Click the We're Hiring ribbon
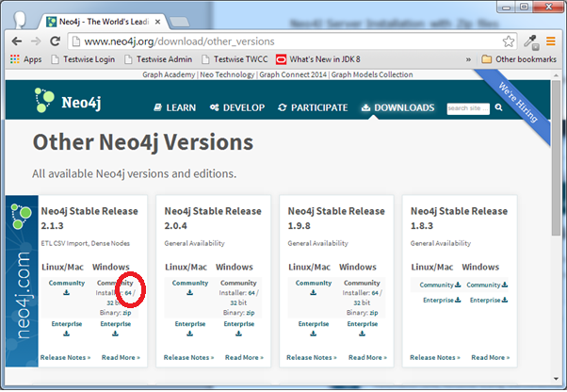 [x=518, y=102]
